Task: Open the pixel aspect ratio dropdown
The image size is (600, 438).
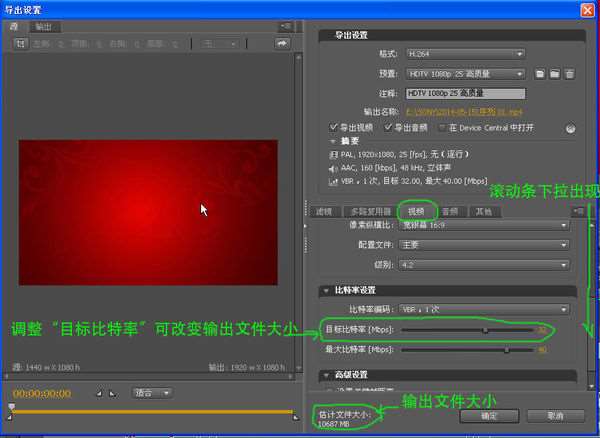Action: click(484, 225)
